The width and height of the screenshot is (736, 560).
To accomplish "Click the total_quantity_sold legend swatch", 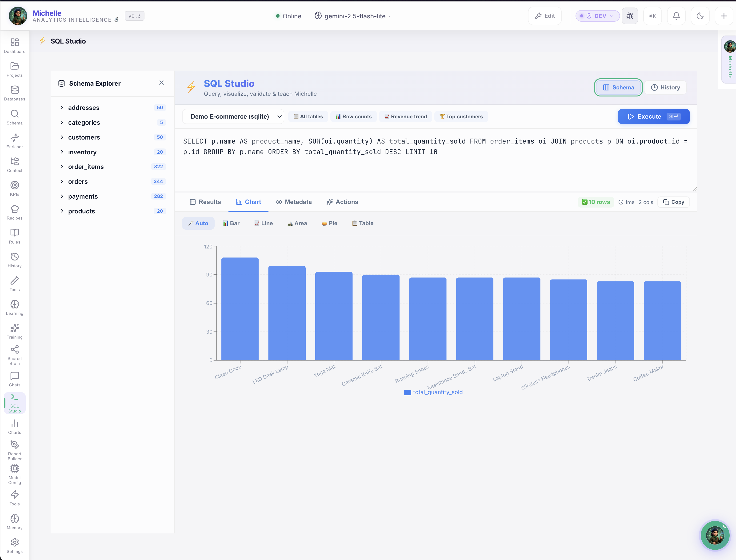I will (x=407, y=392).
